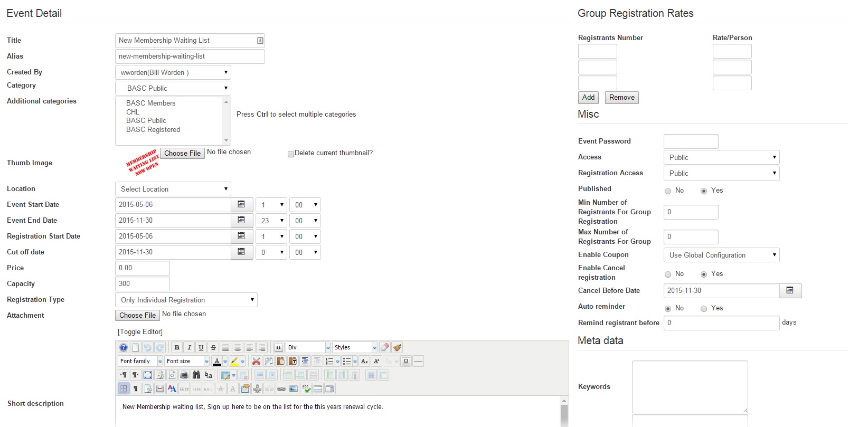Screen dimensions: 868x427
Task: Check the Delete current thumbnail checkbox
Action: 290,154
